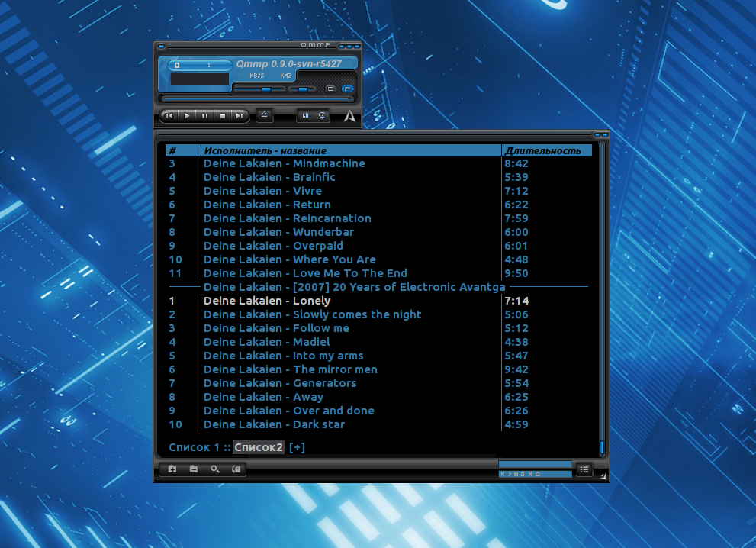This screenshot has width=756, height=548.
Task: Stop playback with the square button
Action: point(222,116)
